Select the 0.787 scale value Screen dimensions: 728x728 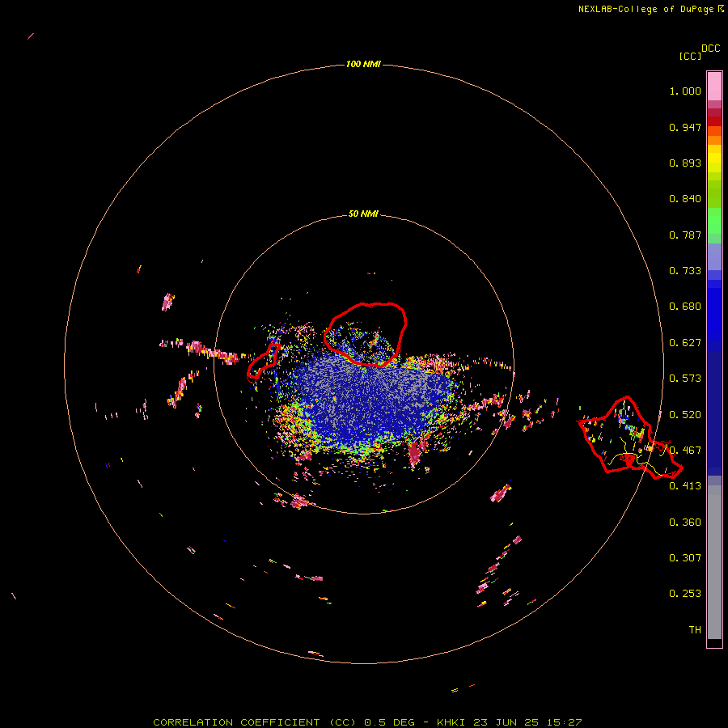pos(685,235)
